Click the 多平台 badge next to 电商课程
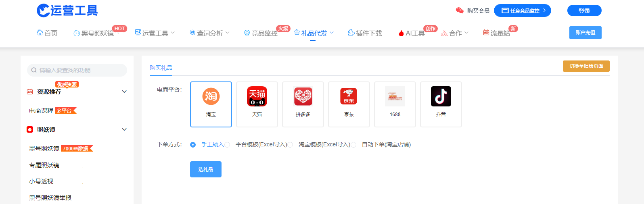The height and width of the screenshot is (204, 644). point(65,110)
